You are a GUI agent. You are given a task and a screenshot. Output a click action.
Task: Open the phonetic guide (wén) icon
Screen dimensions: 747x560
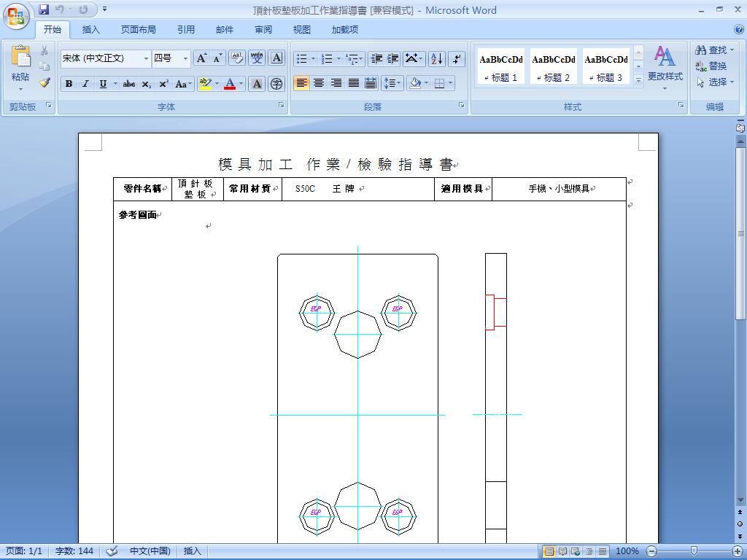point(257,58)
